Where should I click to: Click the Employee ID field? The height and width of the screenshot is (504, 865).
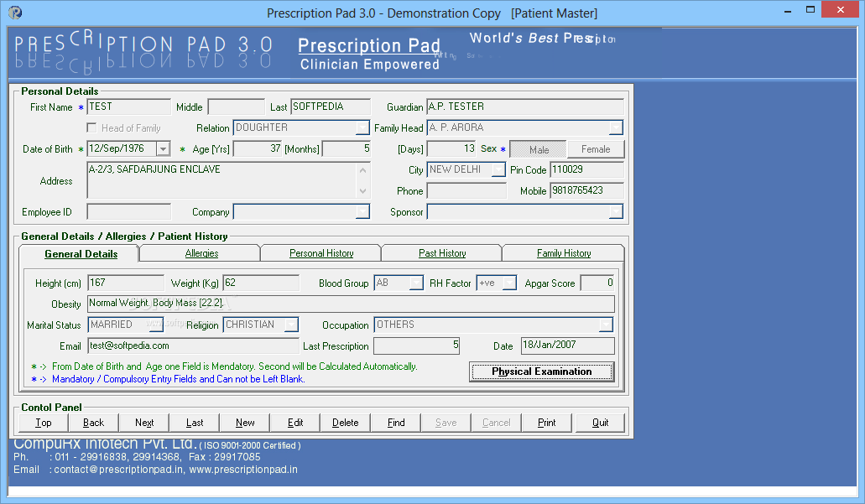[x=129, y=211]
